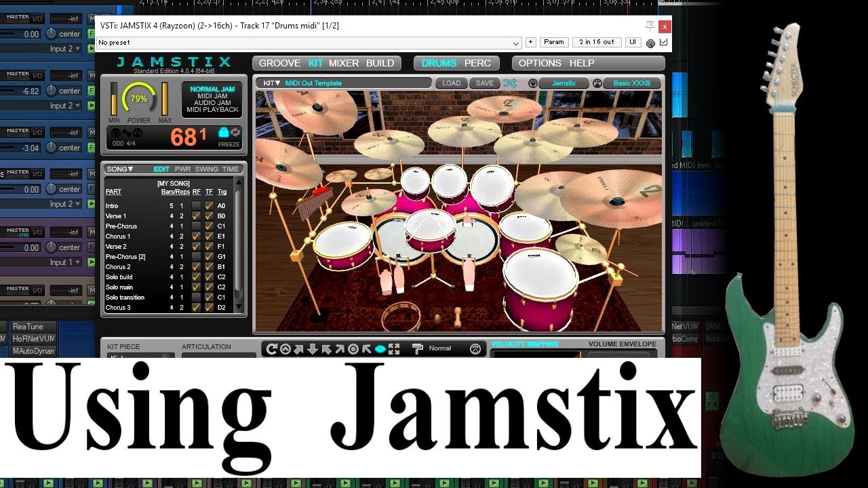The image size is (868, 488).
Task: Click the circular target view icon
Action: [353, 349]
